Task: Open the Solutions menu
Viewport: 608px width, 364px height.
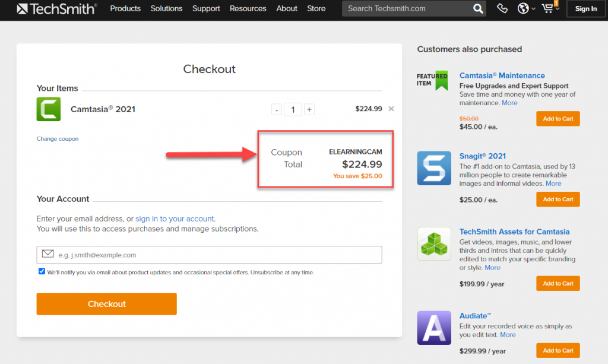Action: (166, 8)
